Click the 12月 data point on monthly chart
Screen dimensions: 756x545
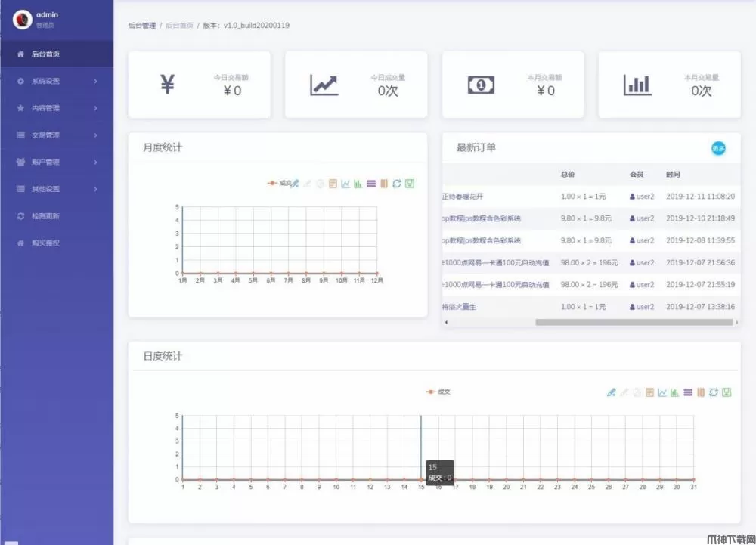[x=377, y=273]
